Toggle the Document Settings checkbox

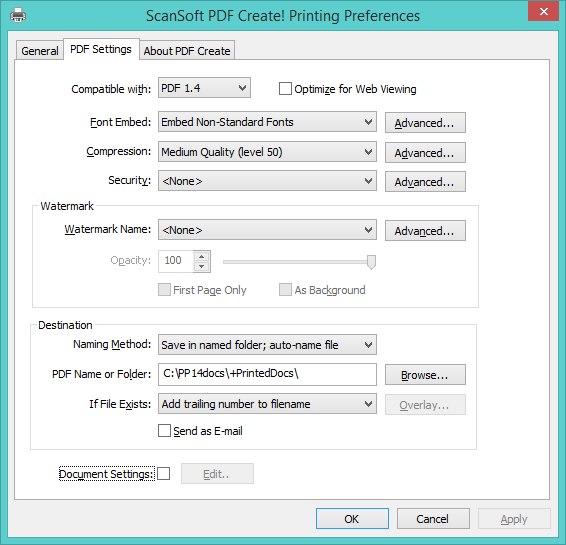pyautogui.click(x=164, y=474)
